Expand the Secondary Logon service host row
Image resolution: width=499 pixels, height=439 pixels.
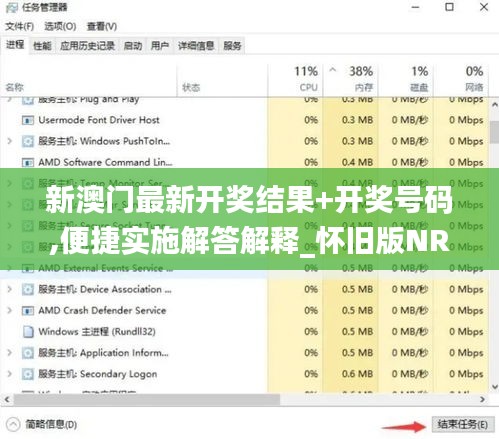click(10, 374)
